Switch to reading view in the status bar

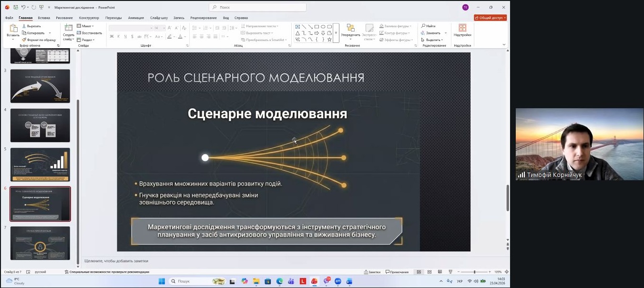pos(440,272)
